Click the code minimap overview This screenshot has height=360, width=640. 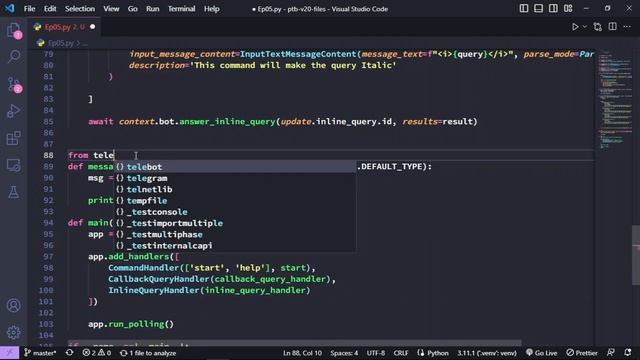tap(615, 100)
